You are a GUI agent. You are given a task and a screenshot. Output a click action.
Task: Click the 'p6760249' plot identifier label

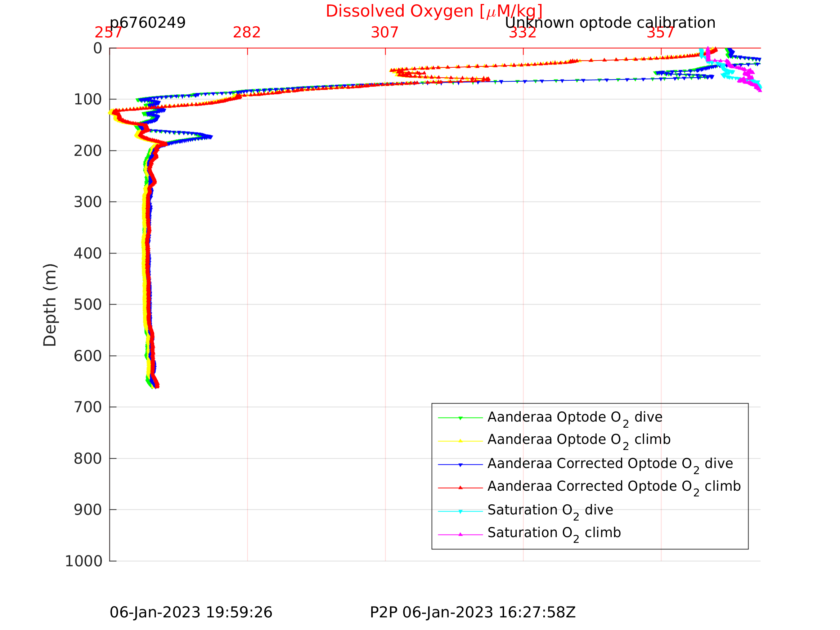[148, 23]
